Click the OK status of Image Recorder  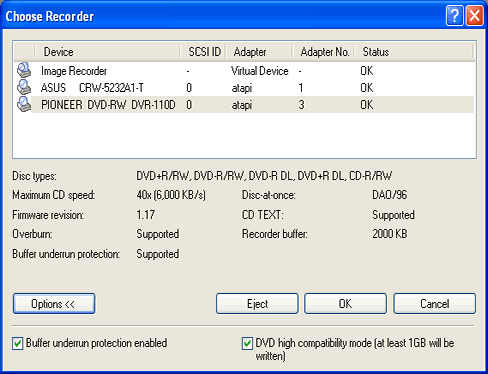(367, 71)
